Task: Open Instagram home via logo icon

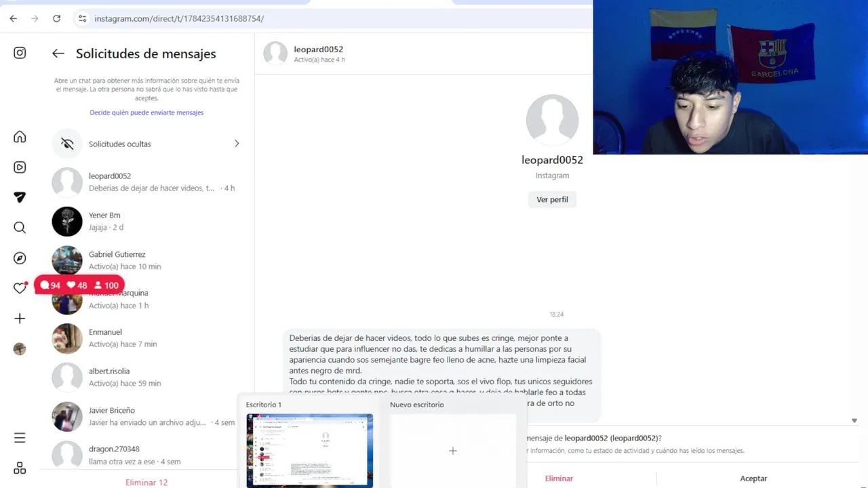Action: coord(20,53)
